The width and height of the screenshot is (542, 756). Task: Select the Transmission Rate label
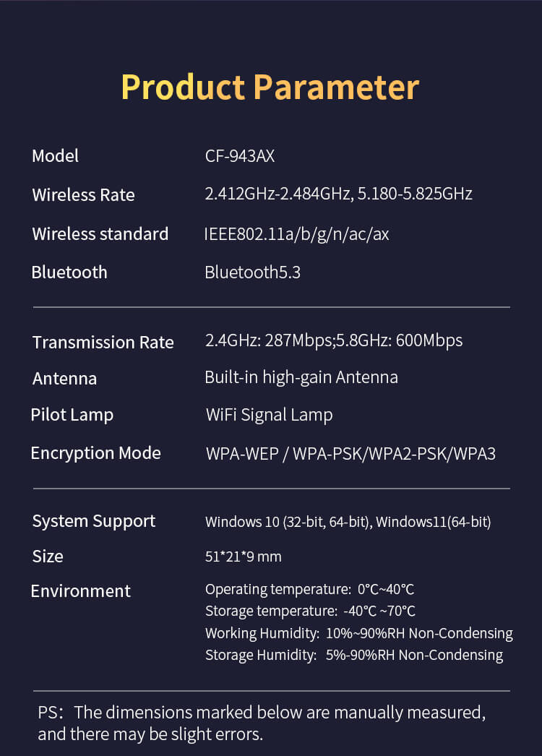pyautogui.click(x=103, y=343)
